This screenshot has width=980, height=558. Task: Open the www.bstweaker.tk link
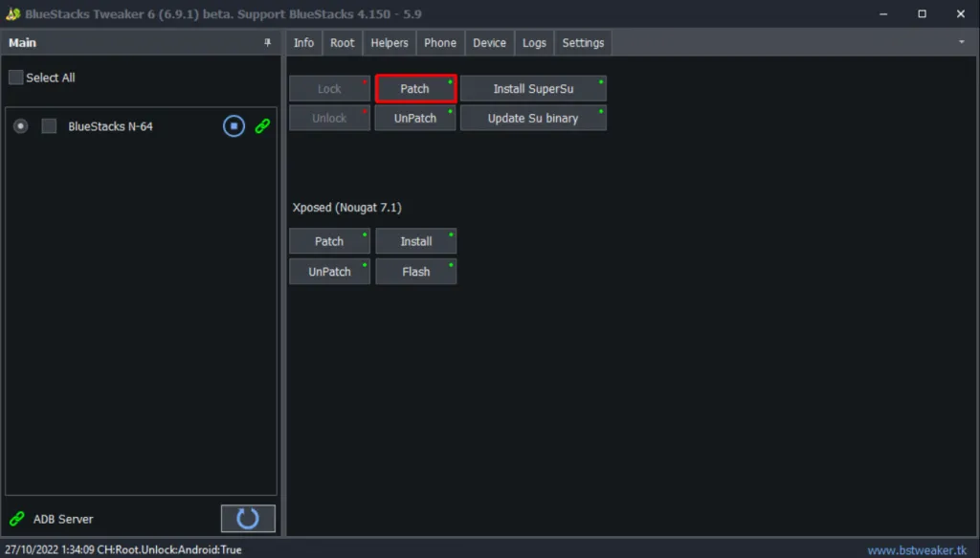coord(916,550)
